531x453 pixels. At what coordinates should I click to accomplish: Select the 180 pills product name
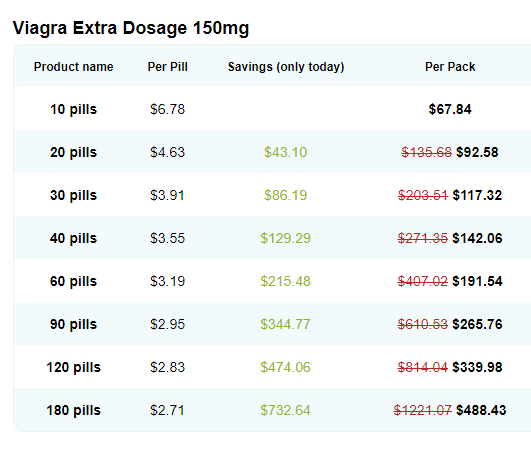[x=73, y=410]
